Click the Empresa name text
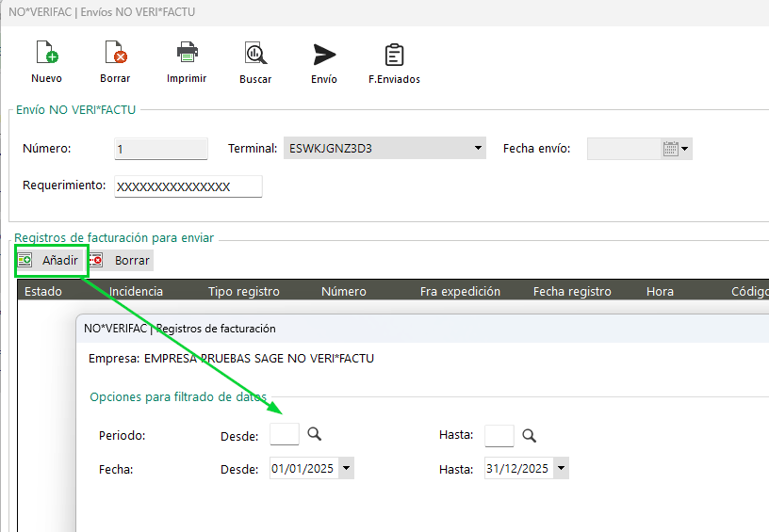The width and height of the screenshot is (769, 532). click(259, 359)
